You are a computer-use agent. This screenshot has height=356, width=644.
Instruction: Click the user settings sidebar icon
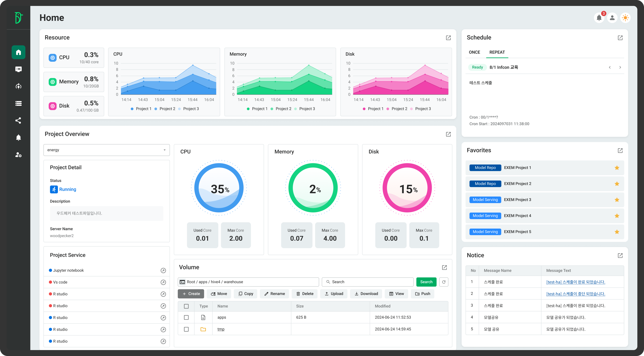(x=18, y=155)
